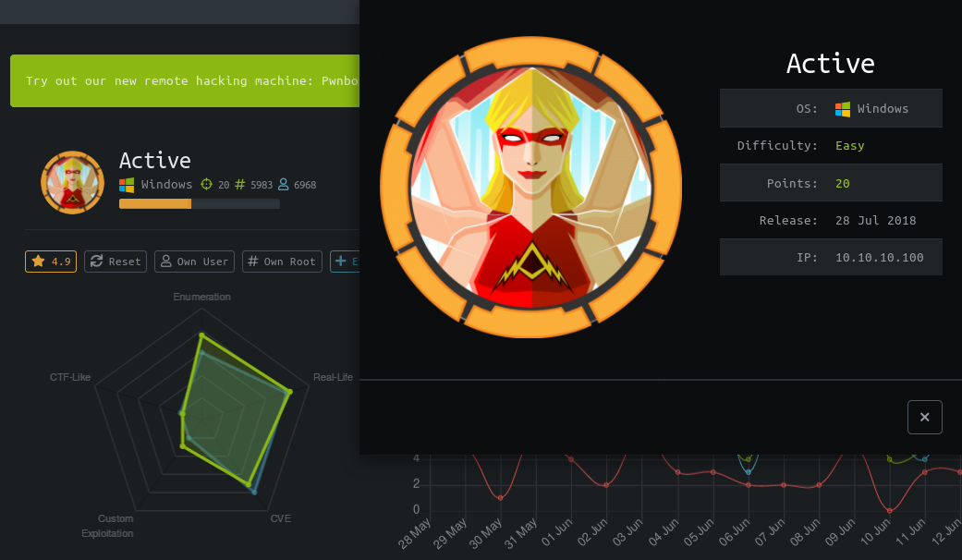Image resolution: width=962 pixels, height=560 pixels.
Task: Click the Active title in popup
Action: [x=830, y=64]
